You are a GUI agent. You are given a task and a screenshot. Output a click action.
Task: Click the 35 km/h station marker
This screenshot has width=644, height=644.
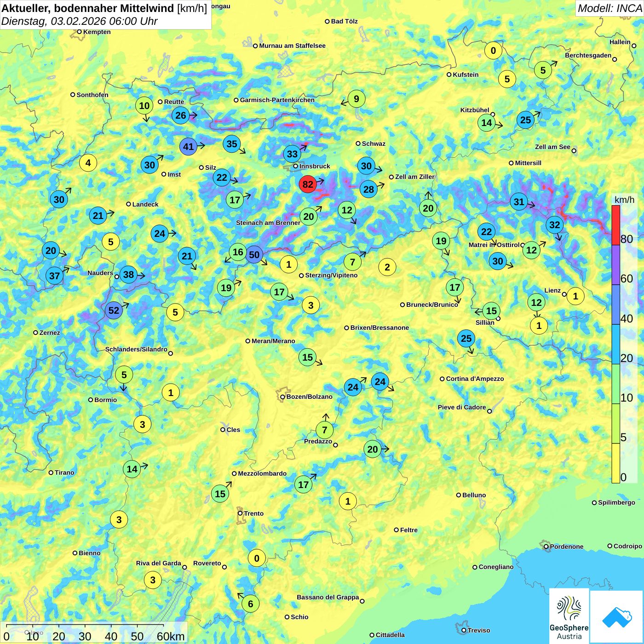tap(232, 144)
